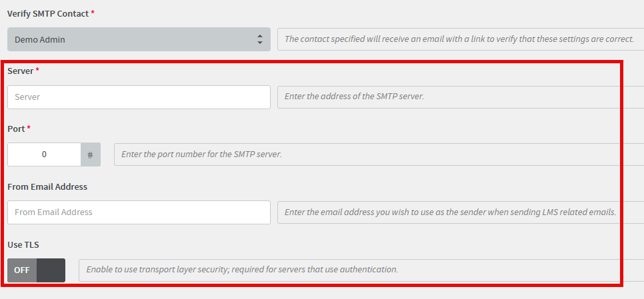Click the Port field label
The height and width of the screenshot is (299, 644).
pos(16,129)
